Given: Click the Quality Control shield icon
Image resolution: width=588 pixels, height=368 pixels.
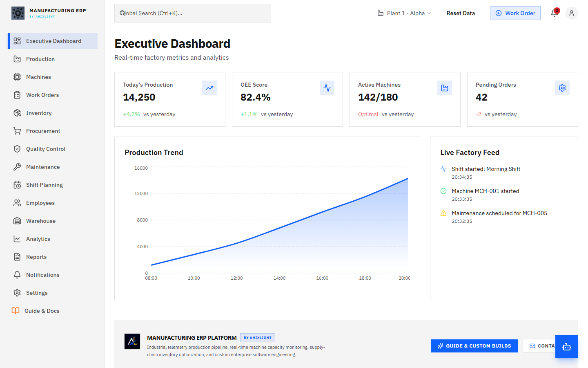Looking at the screenshot, I should point(17,149).
